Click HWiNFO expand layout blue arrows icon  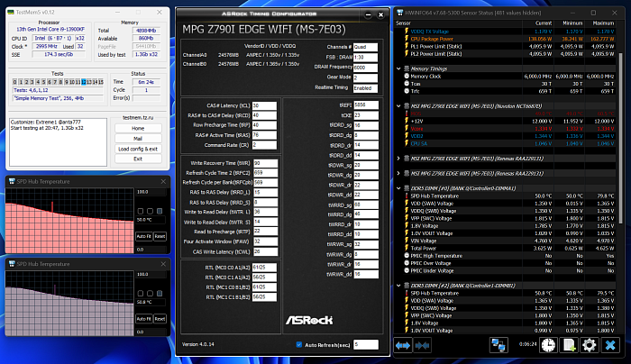402,345
